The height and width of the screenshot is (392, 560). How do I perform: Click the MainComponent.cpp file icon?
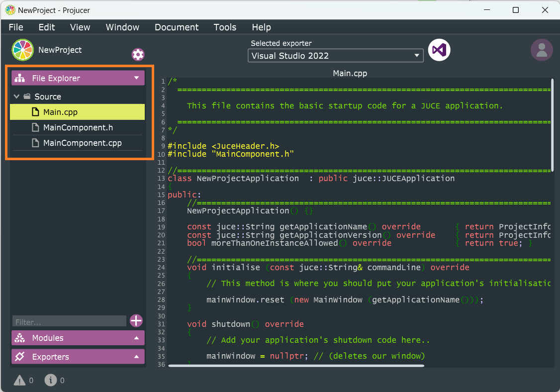point(35,143)
